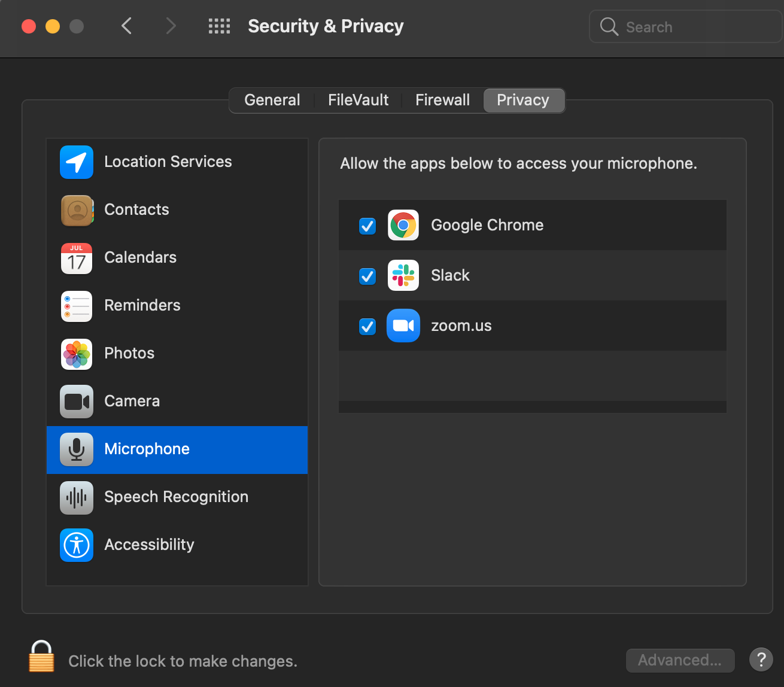Minimize window with the yellow button

click(x=53, y=26)
